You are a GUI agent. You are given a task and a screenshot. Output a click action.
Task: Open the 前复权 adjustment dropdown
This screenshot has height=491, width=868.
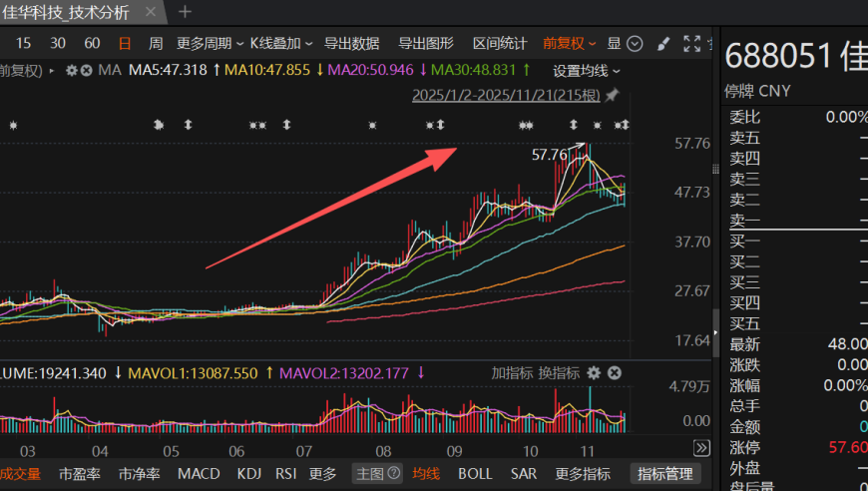tap(569, 43)
